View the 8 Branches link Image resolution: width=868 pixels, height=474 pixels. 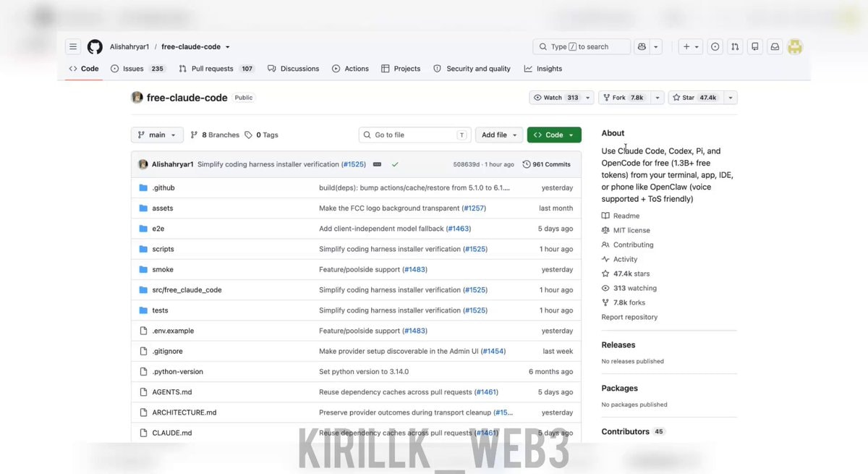214,135
